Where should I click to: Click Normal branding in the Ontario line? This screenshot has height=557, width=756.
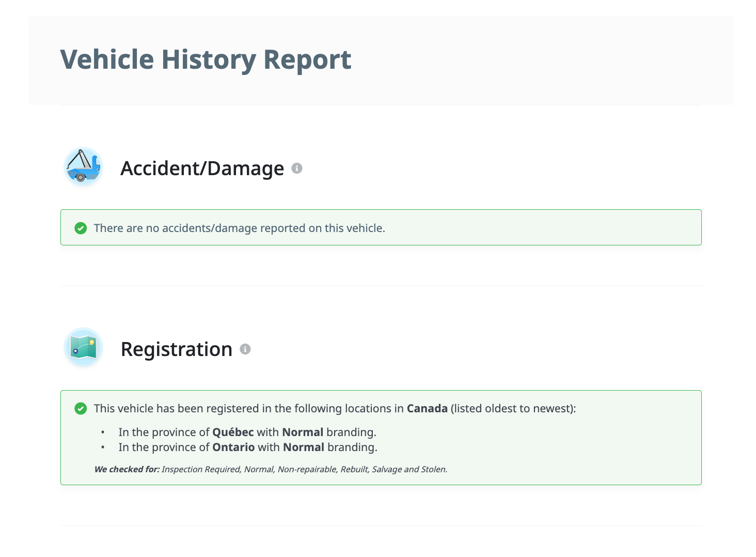tap(304, 447)
